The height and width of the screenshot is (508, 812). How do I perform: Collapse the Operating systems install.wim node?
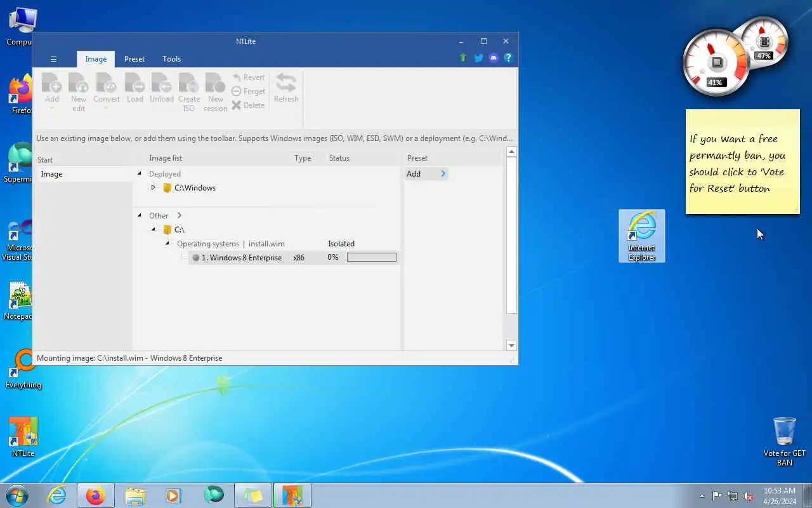tap(167, 243)
